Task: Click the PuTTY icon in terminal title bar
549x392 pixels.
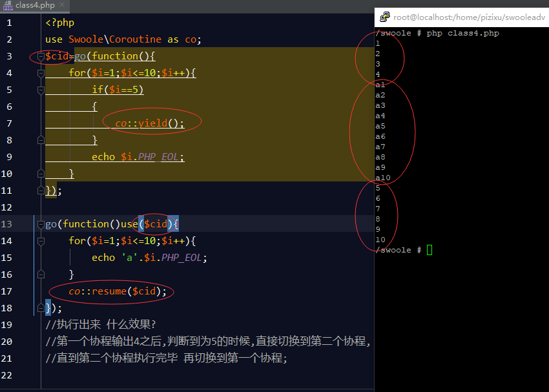Action: tap(385, 17)
